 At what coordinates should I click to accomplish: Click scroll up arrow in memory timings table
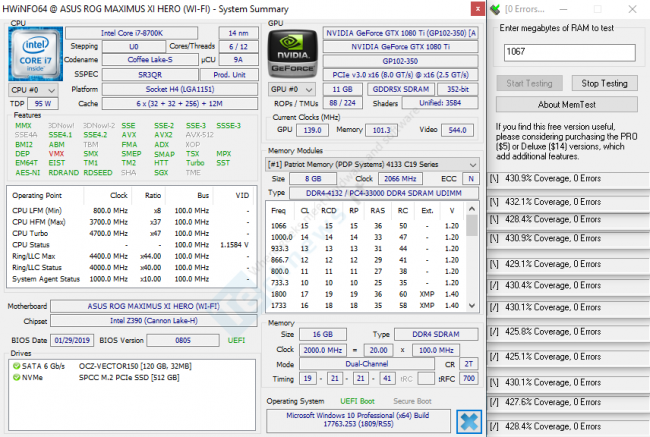click(x=472, y=209)
